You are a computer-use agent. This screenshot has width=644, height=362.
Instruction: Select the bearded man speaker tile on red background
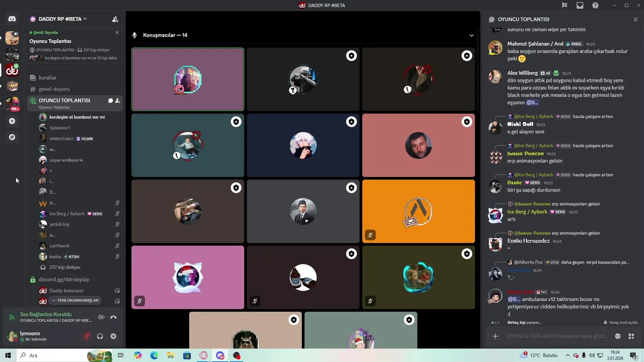pyautogui.click(x=419, y=145)
